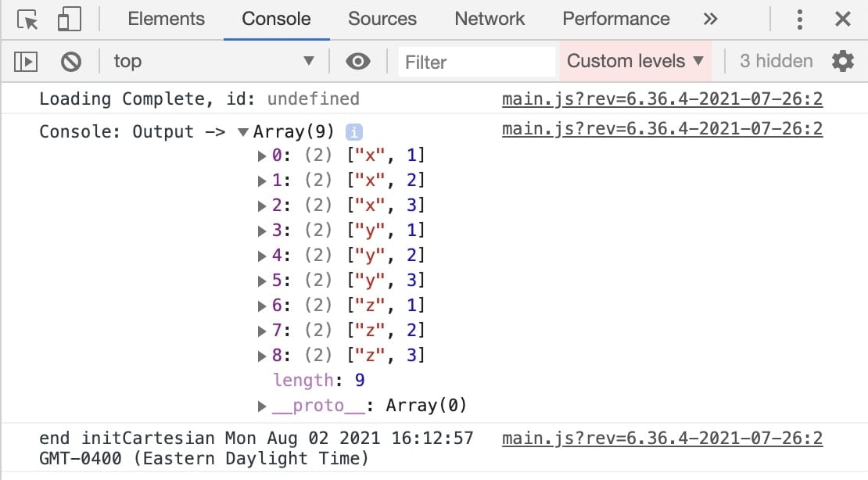Toggle live expression eye icon
The image size is (868, 480).
pos(357,62)
